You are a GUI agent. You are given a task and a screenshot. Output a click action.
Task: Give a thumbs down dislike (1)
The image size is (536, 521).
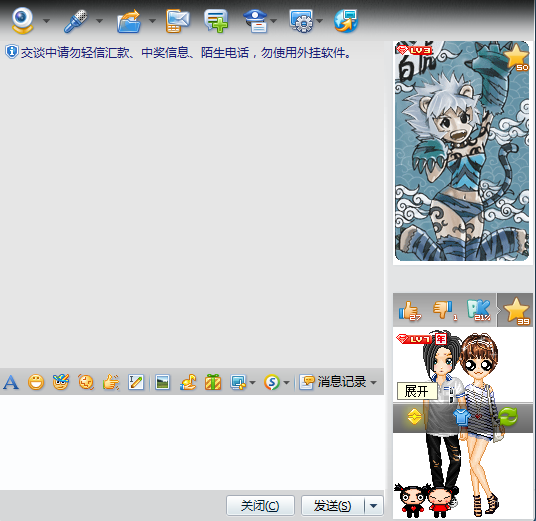pyautogui.click(x=445, y=310)
